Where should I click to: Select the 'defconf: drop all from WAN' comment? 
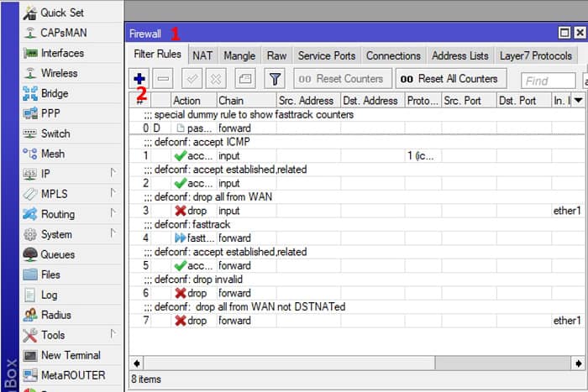(x=357, y=196)
